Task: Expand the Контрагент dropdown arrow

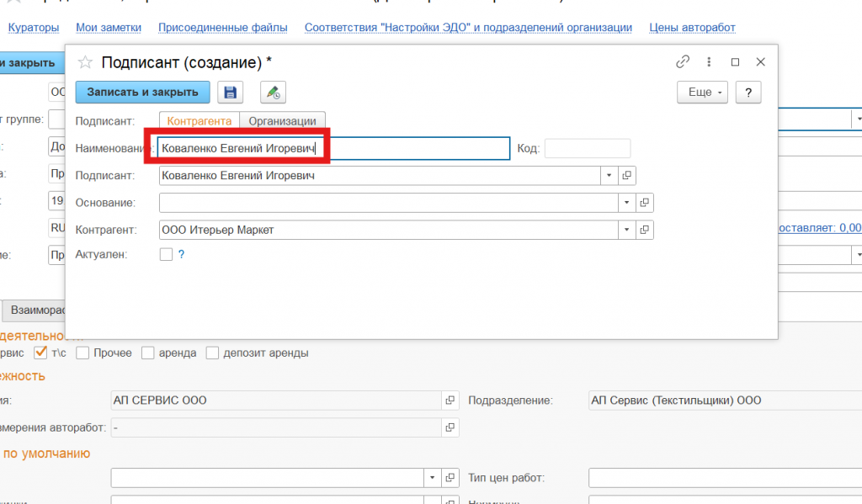Action: 626,230
